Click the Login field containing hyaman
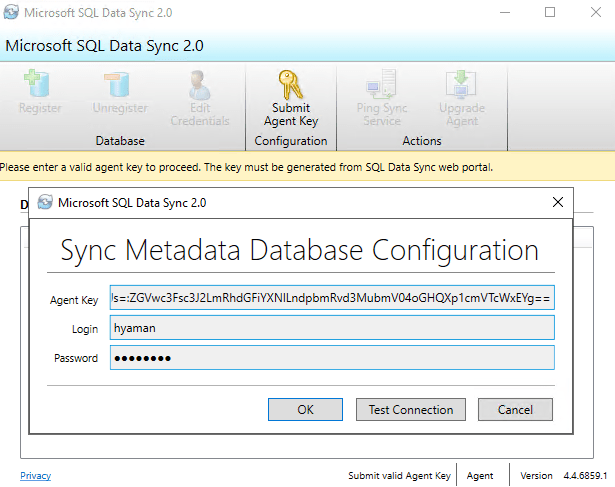The width and height of the screenshot is (615, 487). [332, 327]
